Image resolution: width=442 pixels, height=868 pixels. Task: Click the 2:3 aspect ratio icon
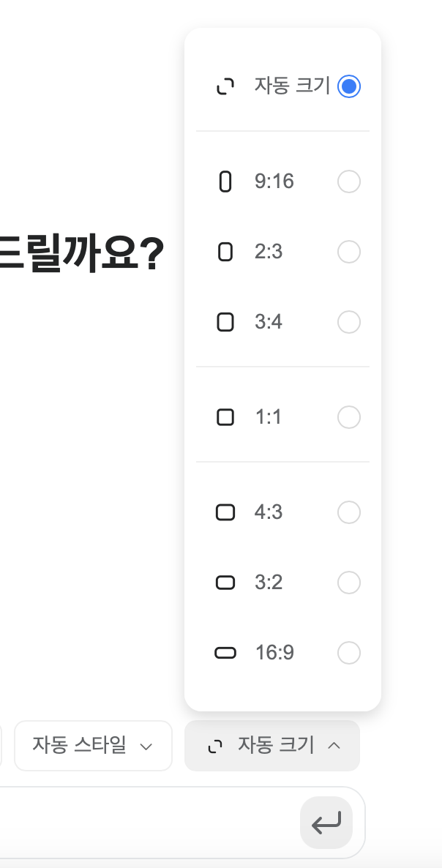(225, 251)
